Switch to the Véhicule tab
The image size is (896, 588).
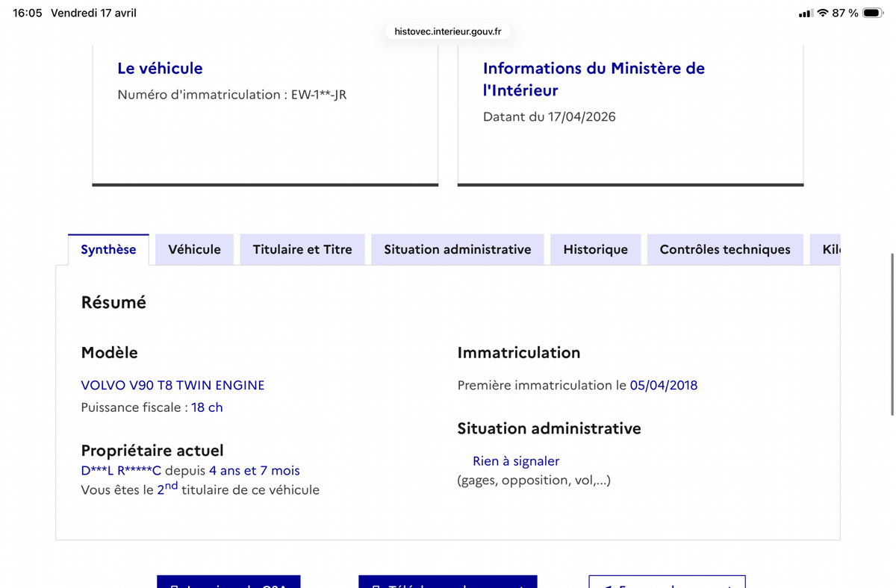(x=194, y=249)
